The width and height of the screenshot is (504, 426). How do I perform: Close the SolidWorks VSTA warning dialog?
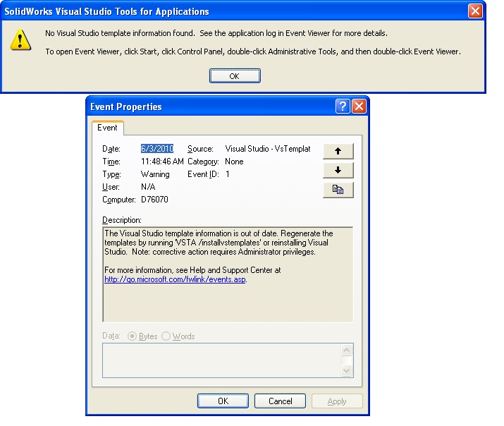475,11
